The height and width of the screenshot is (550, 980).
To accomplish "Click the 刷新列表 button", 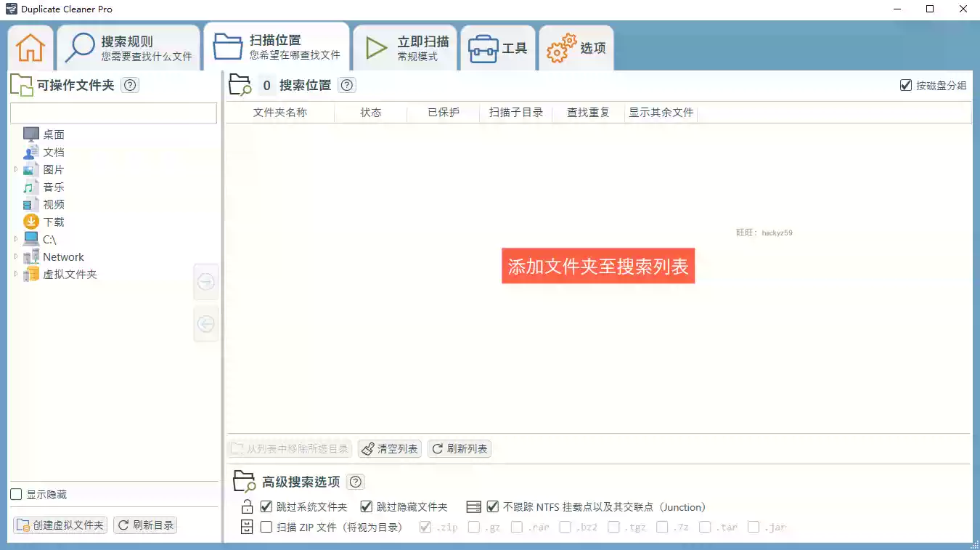I will pos(460,449).
